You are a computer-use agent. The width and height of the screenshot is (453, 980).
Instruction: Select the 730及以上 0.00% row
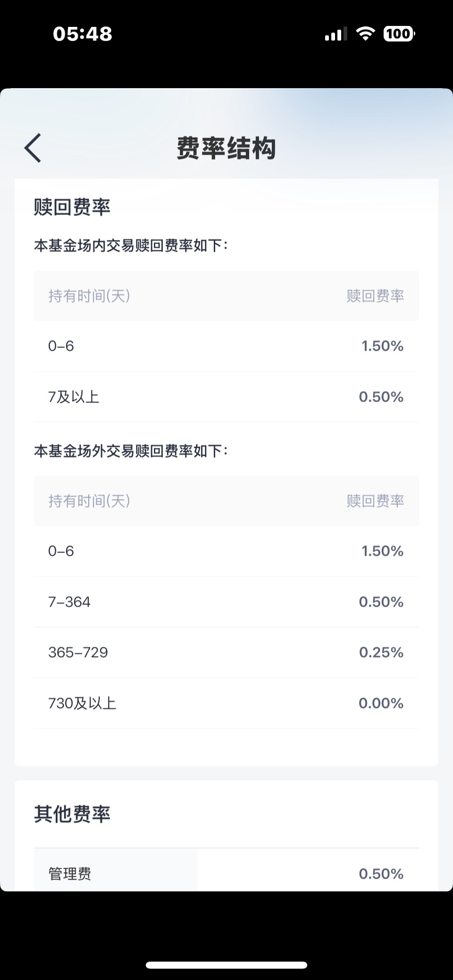click(x=226, y=703)
